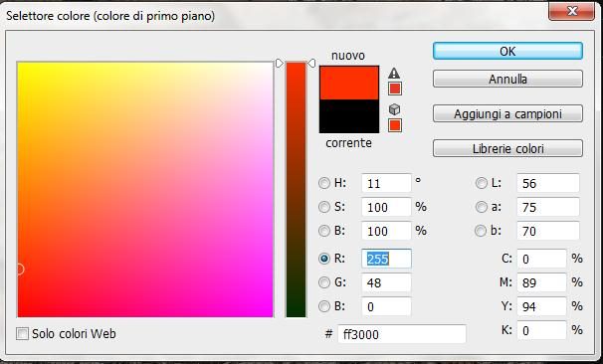603x364 pixels.
Task: Select the Lab b radio button
Action: pos(481,231)
